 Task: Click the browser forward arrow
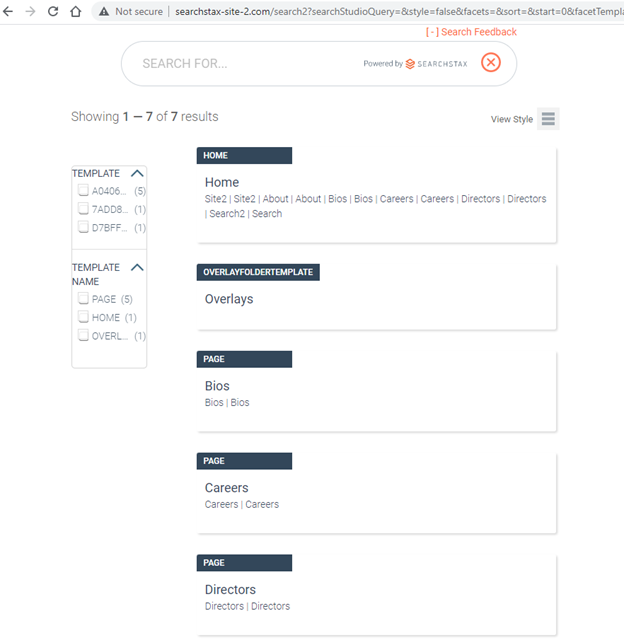31,11
